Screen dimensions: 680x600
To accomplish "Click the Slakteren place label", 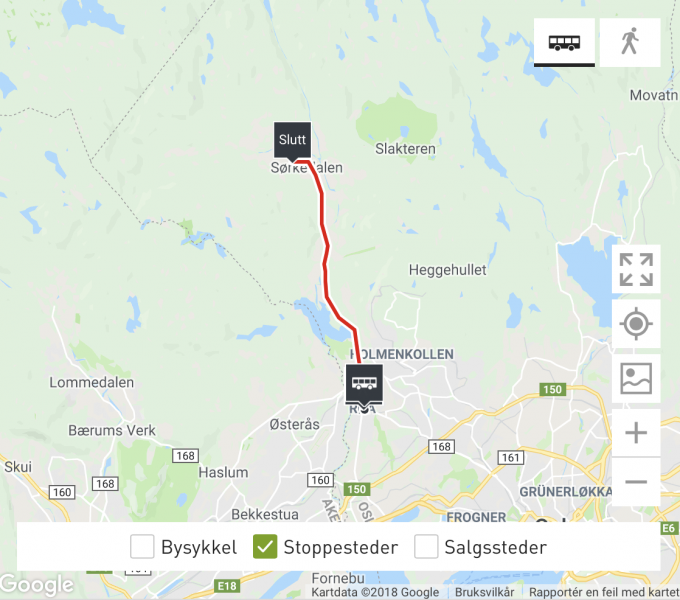I will [x=405, y=149].
